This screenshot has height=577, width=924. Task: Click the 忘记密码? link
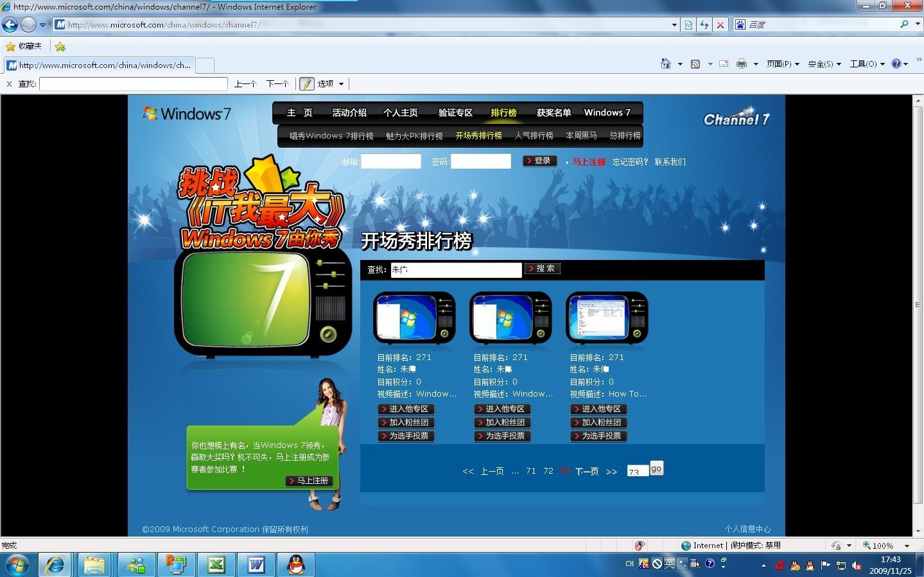[x=631, y=162]
